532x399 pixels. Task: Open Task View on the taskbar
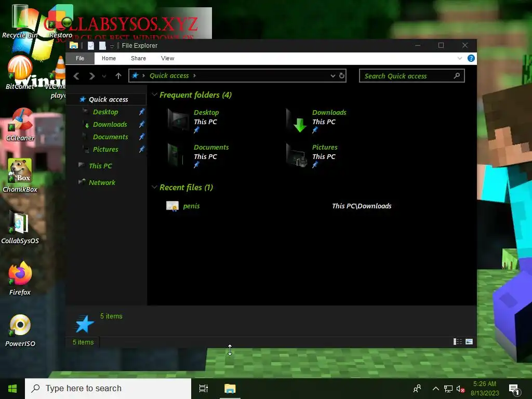coord(204,389)
